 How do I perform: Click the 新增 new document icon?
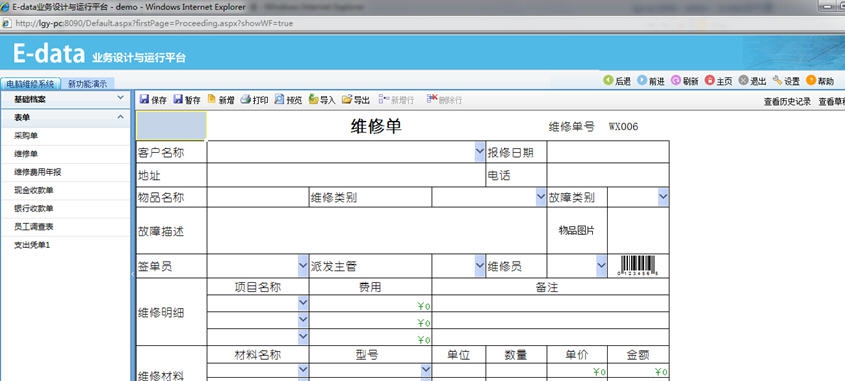pyautogui.click(x=212, y=99)
